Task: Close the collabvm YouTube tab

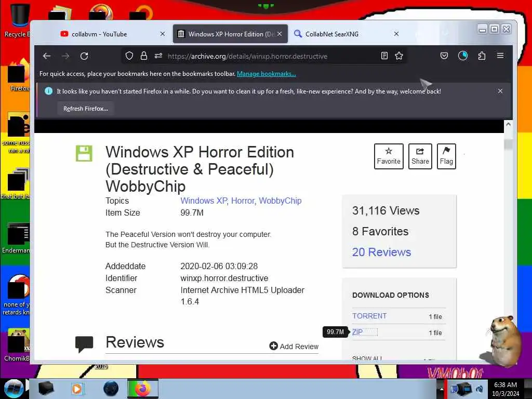Action: 163,34
